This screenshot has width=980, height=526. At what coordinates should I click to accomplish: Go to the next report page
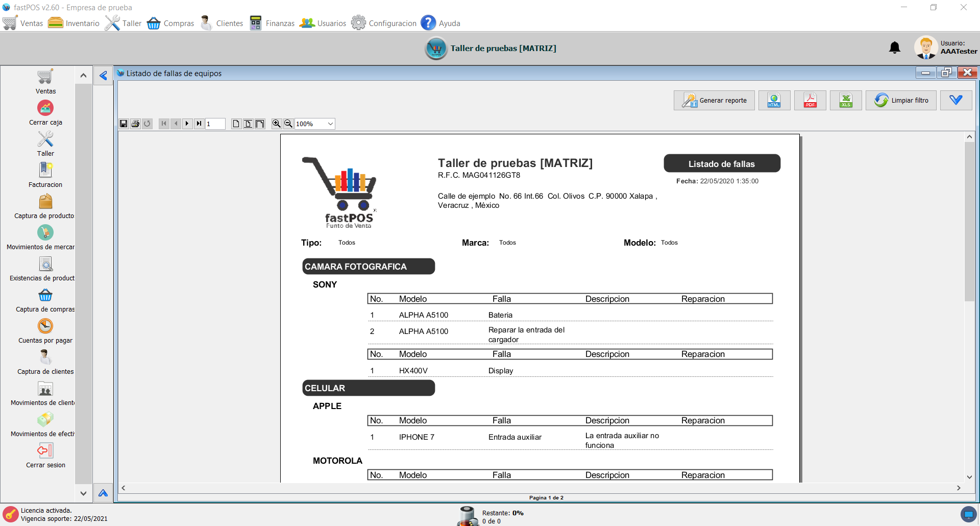(x=187, y=124)
